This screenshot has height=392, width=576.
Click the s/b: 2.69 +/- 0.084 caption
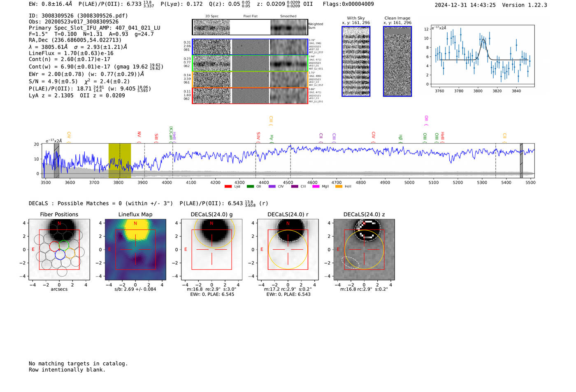pos(135,289)
